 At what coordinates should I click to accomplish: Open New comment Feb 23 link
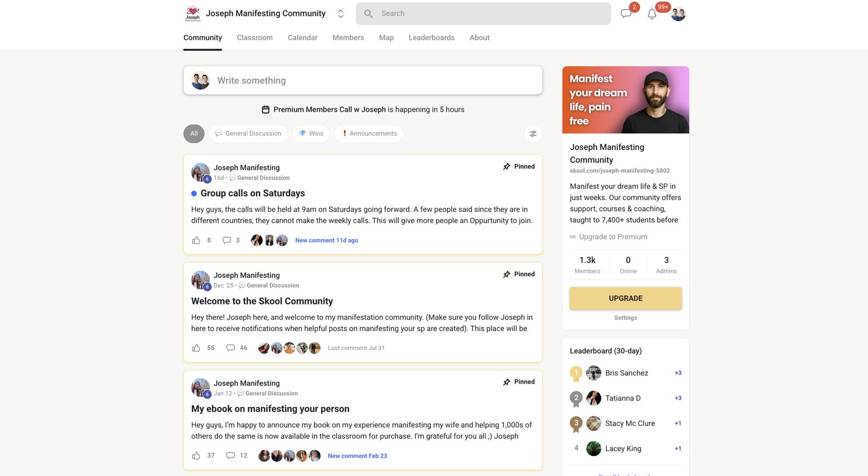[358, 456]
